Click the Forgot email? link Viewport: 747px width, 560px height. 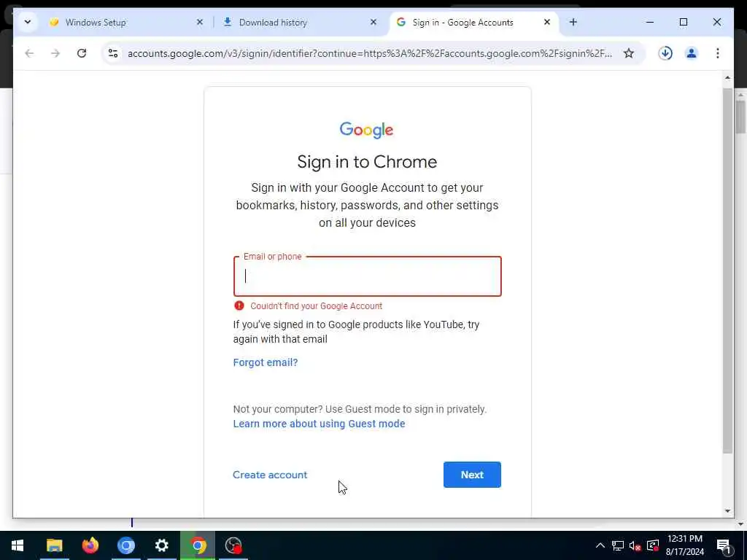(x=265, y=362)
